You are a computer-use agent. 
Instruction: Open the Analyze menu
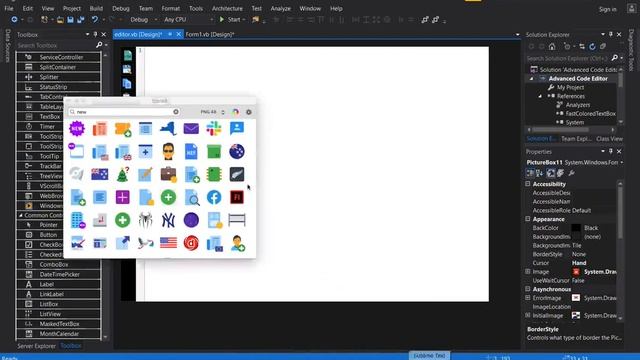click(281, 9)
